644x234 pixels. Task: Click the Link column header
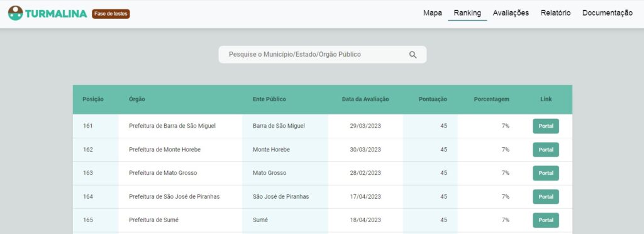pyautogui.click(x=547, y=99)
